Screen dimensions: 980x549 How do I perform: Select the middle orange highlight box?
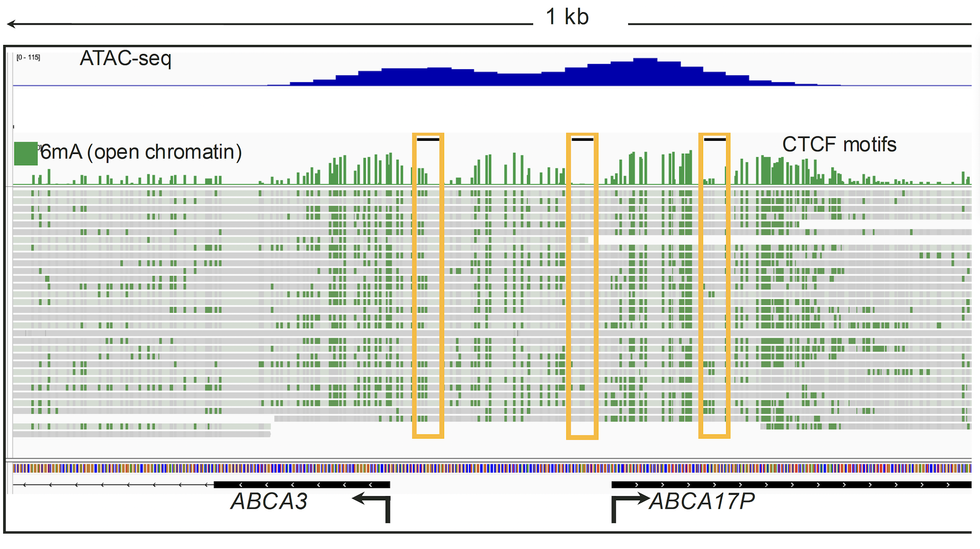click(x=582, y=286)
